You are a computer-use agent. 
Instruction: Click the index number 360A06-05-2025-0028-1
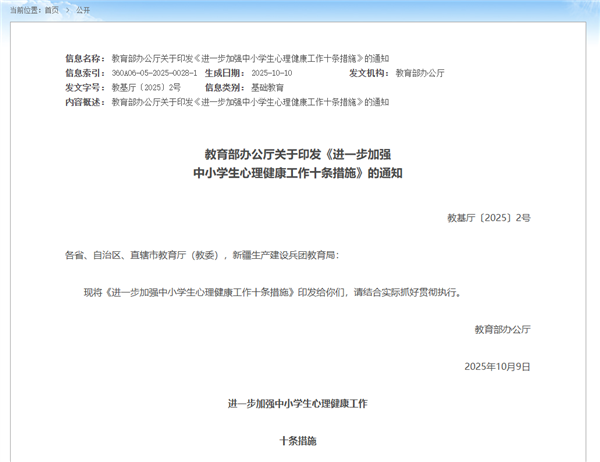[154, 73]
